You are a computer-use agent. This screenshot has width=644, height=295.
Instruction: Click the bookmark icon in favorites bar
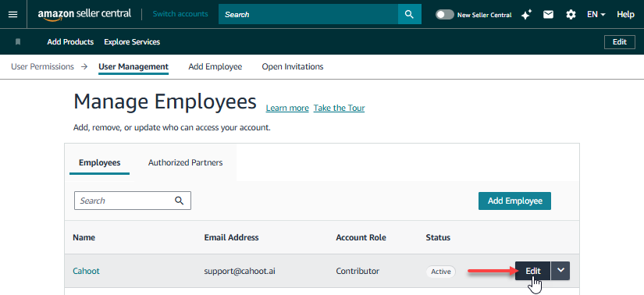(x=18, y=41)
